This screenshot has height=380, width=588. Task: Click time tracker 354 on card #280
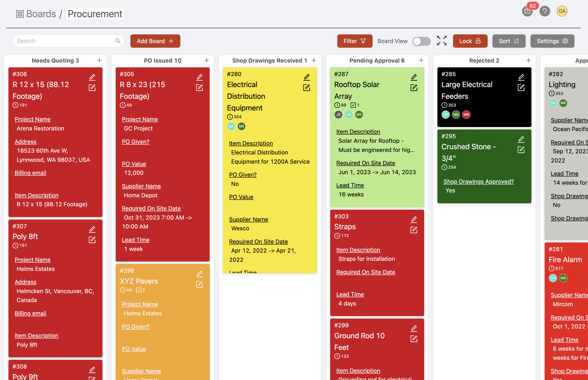pyautogui.click(x=234, y=117)
